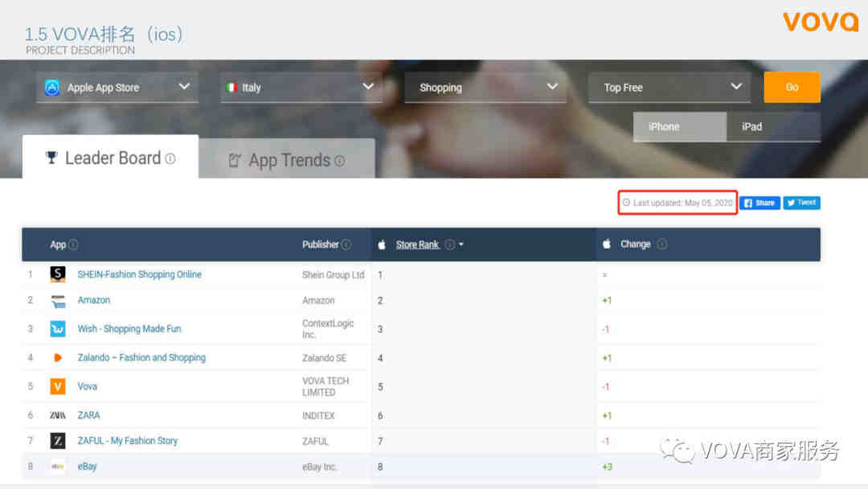
Task: Open the Amazon app link
Action: [93, 300]
